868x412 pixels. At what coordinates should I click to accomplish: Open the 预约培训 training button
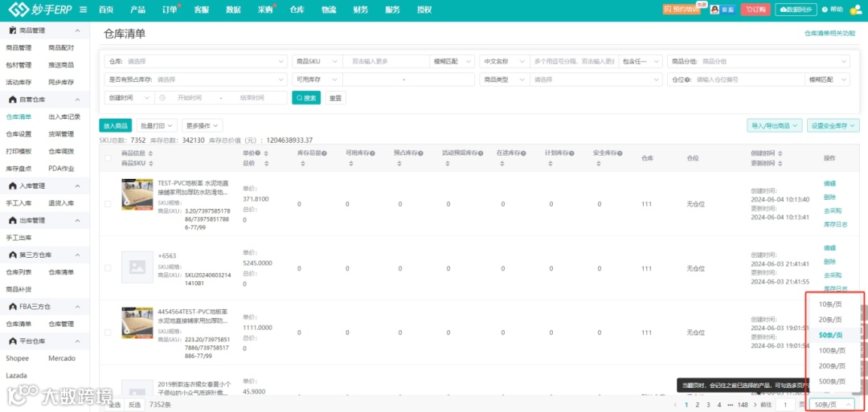click(x=682, y=10)
